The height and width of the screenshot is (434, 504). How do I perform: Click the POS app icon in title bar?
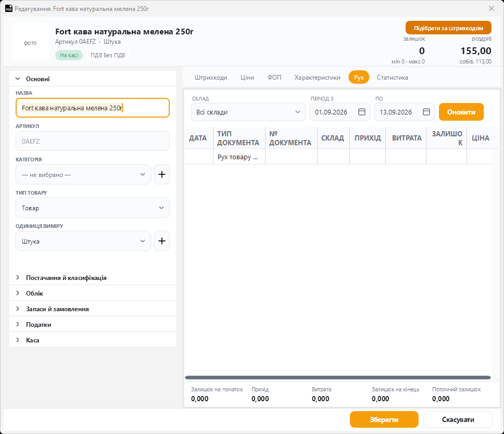(9, 8)
